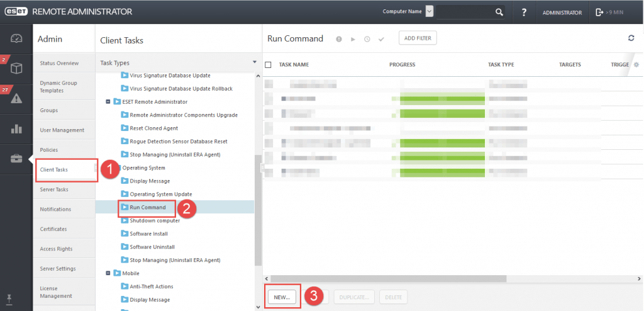Click the NEW... button
The width and height of the screenshot is (644, 311).
click(282, 297)
